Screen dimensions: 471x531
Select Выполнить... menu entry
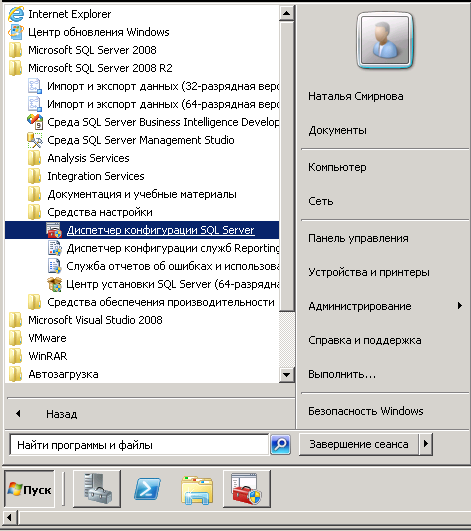point(342,374)
